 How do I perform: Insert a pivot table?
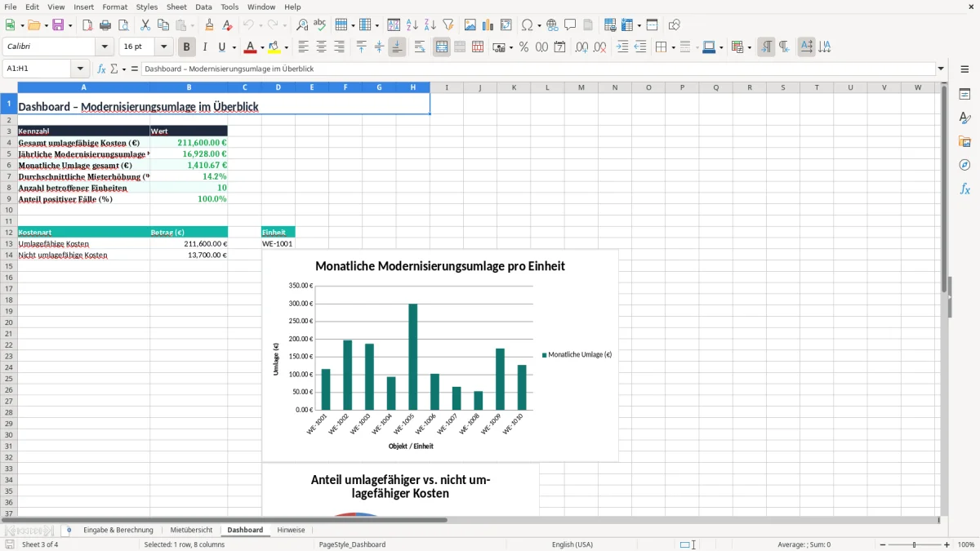[506, 25]
